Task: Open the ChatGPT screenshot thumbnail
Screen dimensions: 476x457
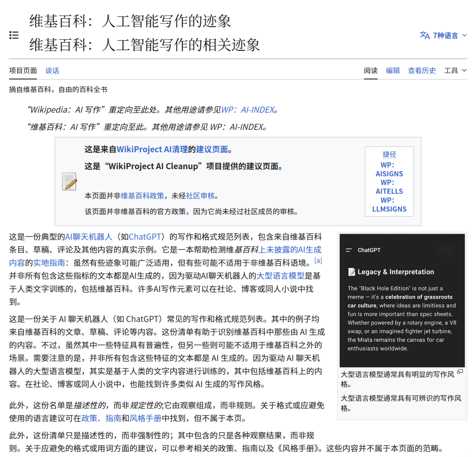Action: coord(402,300)
